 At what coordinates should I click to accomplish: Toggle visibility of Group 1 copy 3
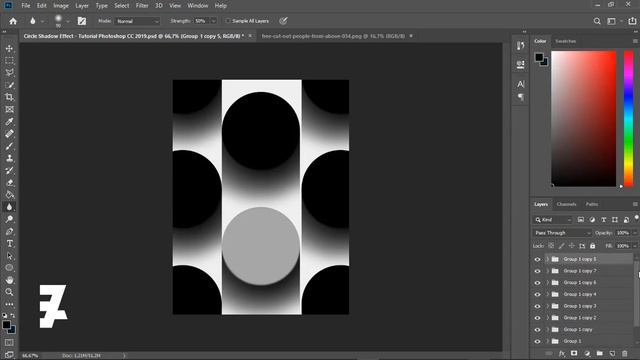[x=537, y=306]
